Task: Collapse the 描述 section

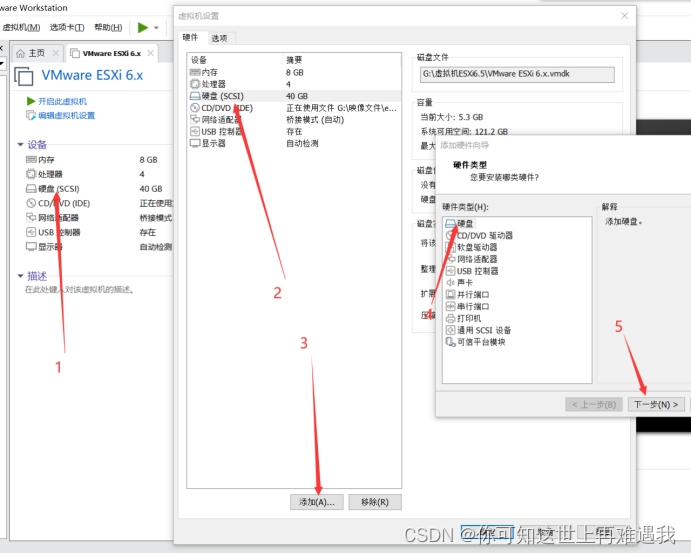Action: coord(20,276)
